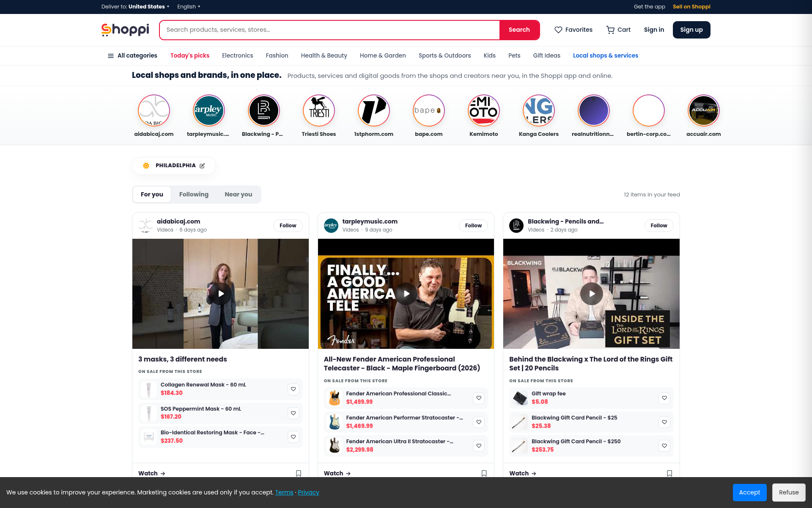The image size is (812, 508).
Task: Open Privacy link in cookie banner
Action: (x=308, y=492)
